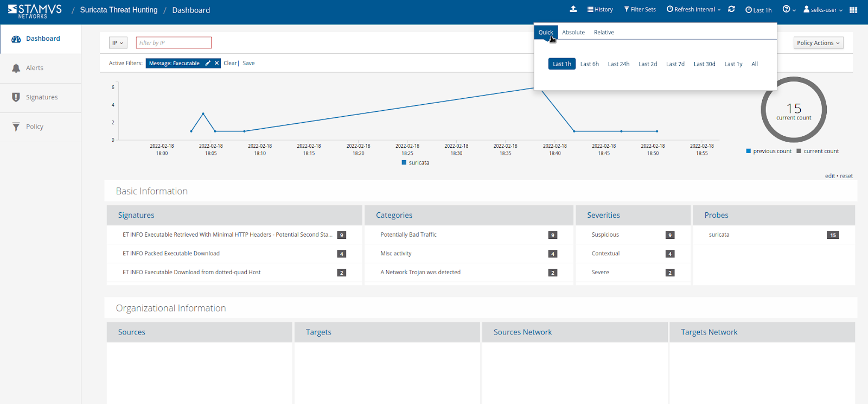868x404 pixels.
Task: Click the upload icon in top bar
Action: pos(573,9)
